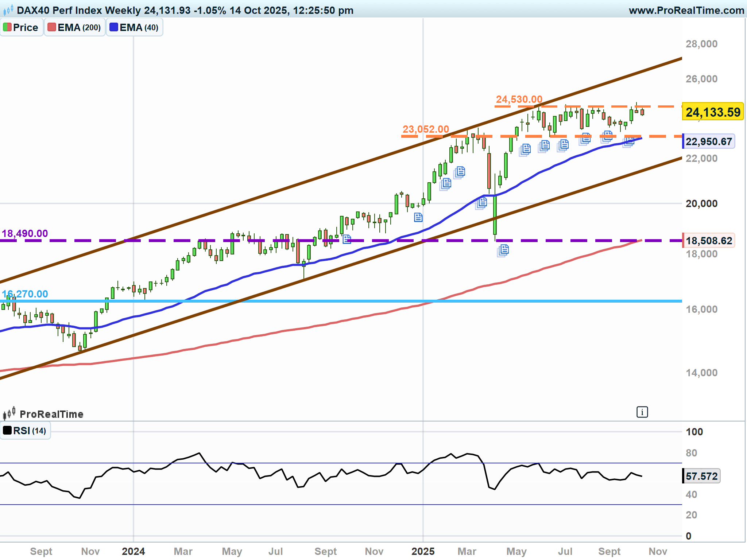Select the yellow 24,133.59 current price label

coord(713,112)
